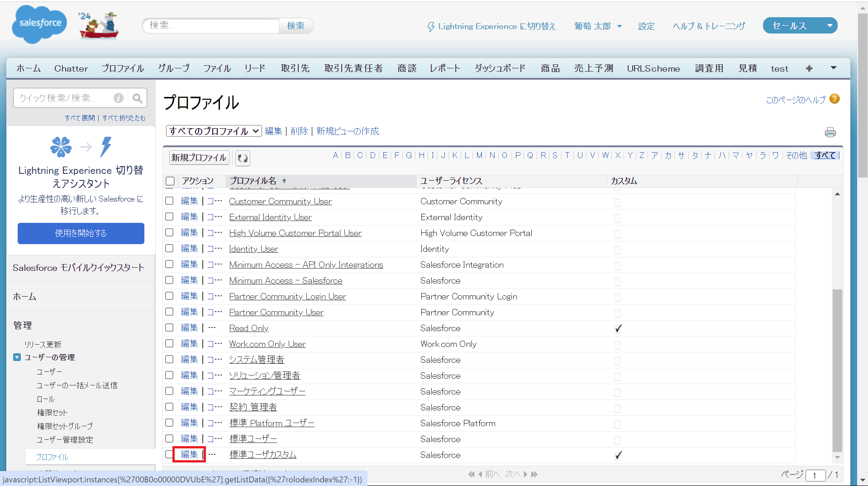Image resolution: width=868 pixels, height=486 pixels.
Task: Go to last page using double-right arrows
Action: coord(534,474)
